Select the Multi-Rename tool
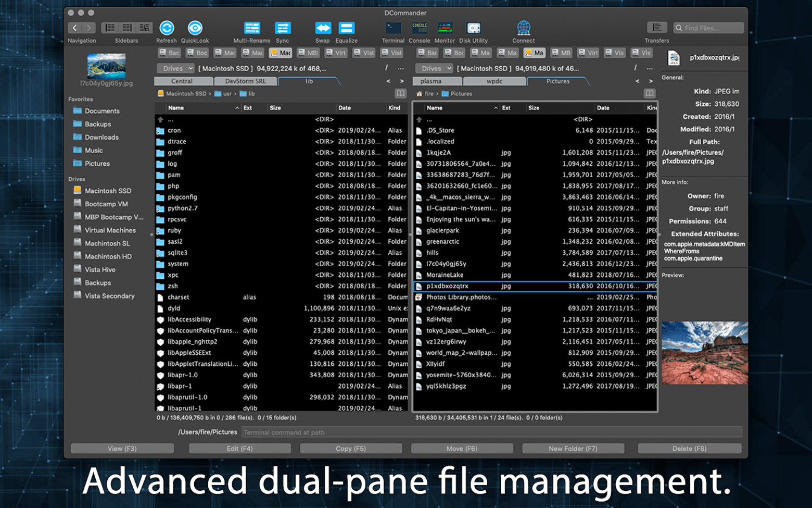The height and width of the screenshot is (508, 812). click(x=252, y=28)
